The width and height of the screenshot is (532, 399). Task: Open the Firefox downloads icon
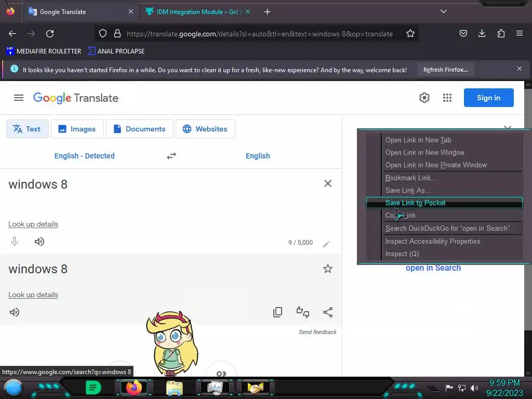tap(482, 33)
